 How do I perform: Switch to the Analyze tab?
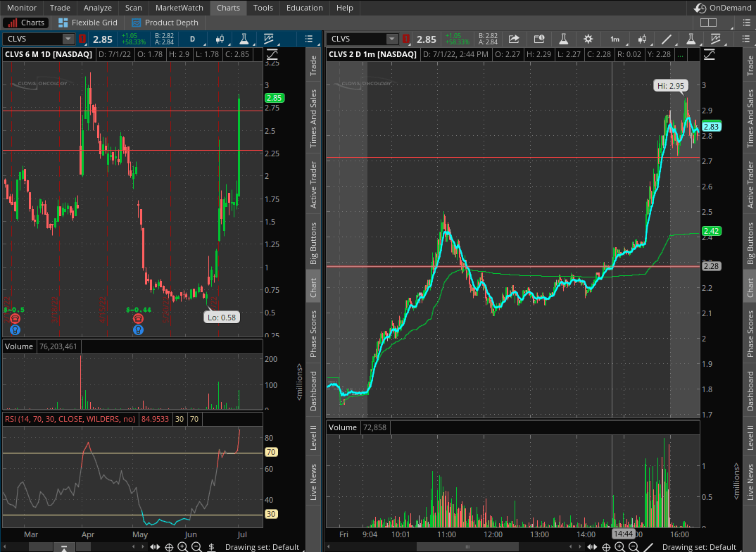(97, 8)
